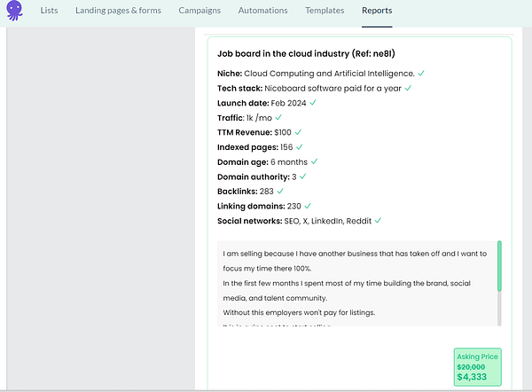Click the checkmark beside Social networks
Image resolution: width=532 pixels, height=392 pixels.
(378, 221)
